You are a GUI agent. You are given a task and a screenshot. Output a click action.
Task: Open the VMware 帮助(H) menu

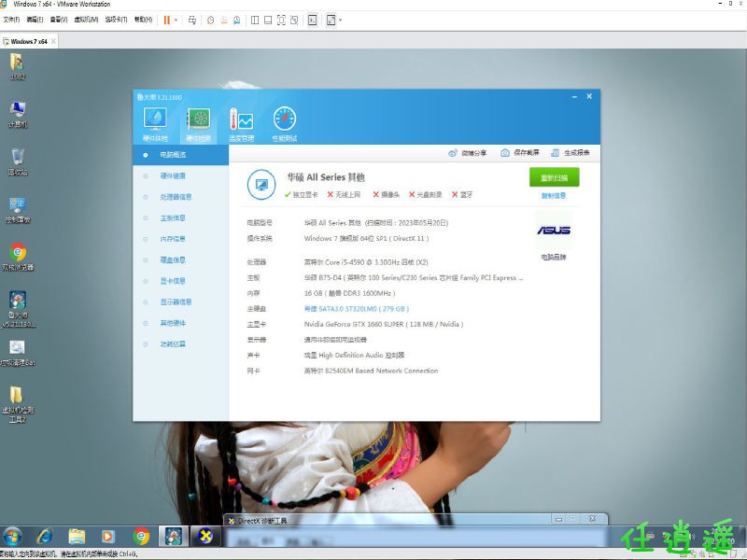click(143, 20)
